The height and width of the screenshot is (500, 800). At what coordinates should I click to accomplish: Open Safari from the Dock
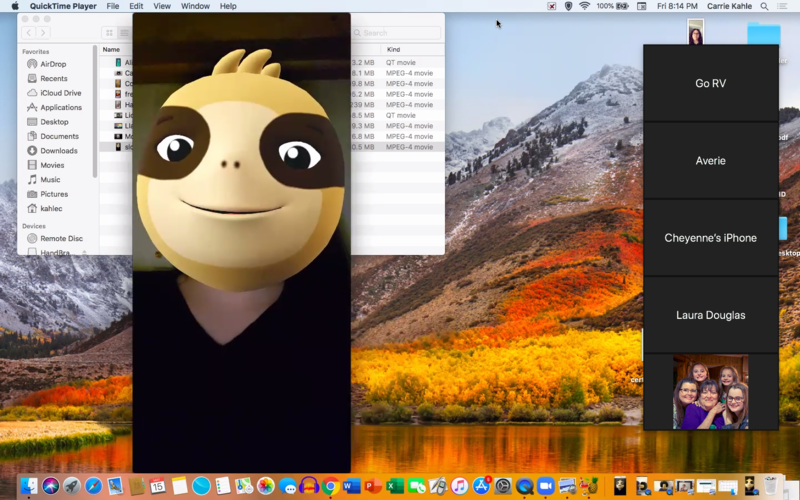(x=93, y=486)
